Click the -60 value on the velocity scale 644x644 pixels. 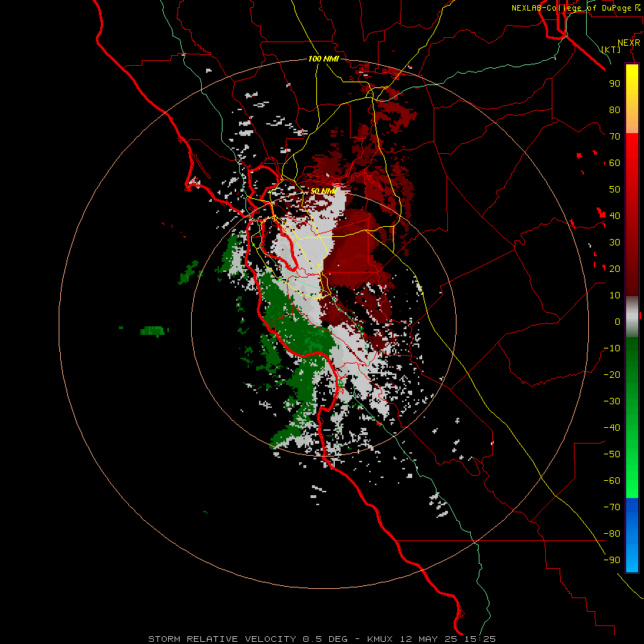612,481
